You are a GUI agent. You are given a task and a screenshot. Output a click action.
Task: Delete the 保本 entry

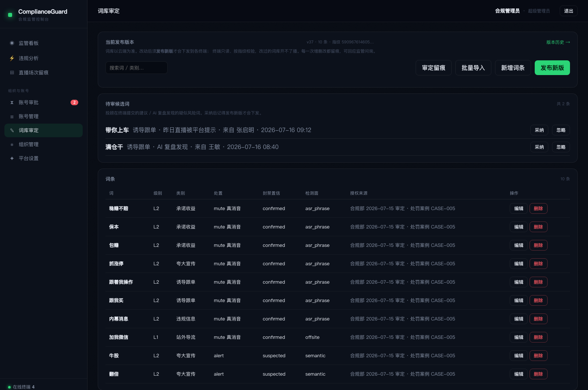[x=538, y=227]
